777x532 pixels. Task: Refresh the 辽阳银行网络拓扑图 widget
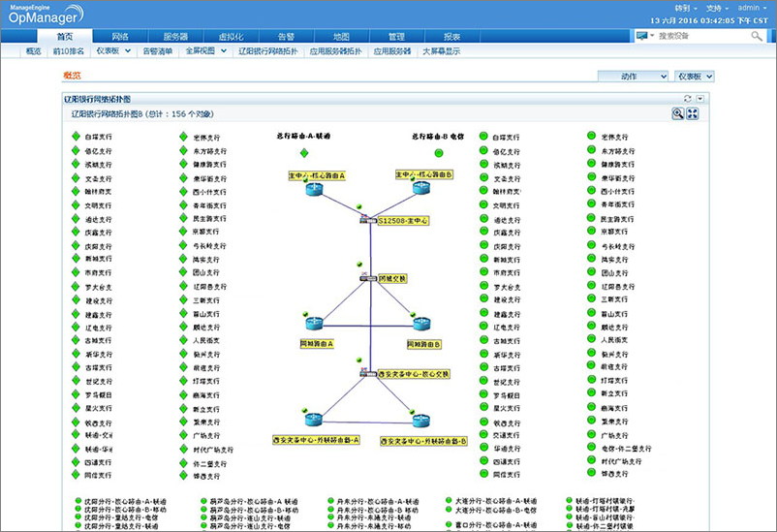point(687,99)
